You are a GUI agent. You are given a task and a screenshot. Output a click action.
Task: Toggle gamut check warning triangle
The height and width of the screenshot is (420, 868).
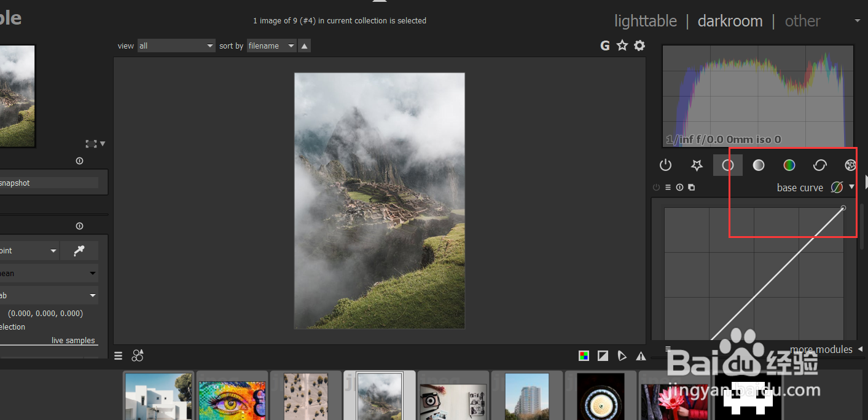click(x=641, y=355)
